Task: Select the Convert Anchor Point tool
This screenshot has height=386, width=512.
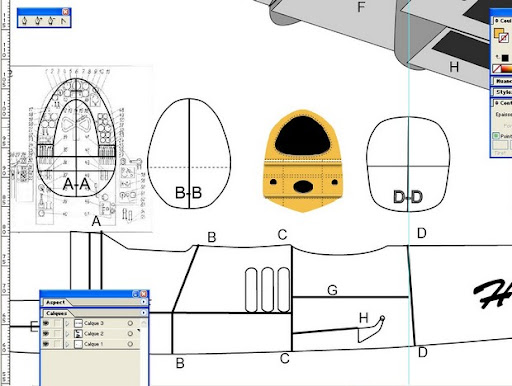Action: 64,21
